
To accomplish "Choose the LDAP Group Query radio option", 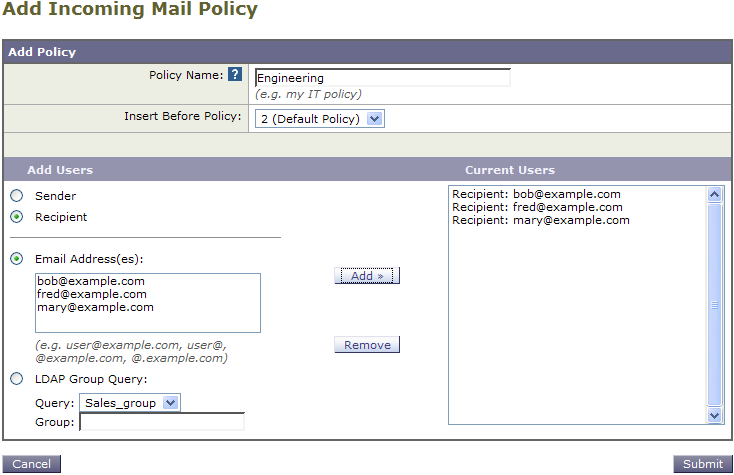I will 17,379.
